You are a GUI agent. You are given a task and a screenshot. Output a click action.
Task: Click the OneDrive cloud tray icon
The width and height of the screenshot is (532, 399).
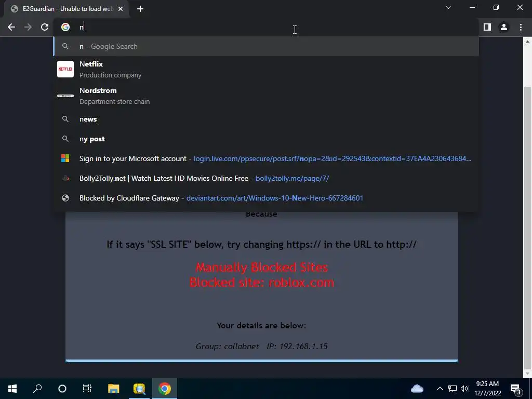pos(417,389)
